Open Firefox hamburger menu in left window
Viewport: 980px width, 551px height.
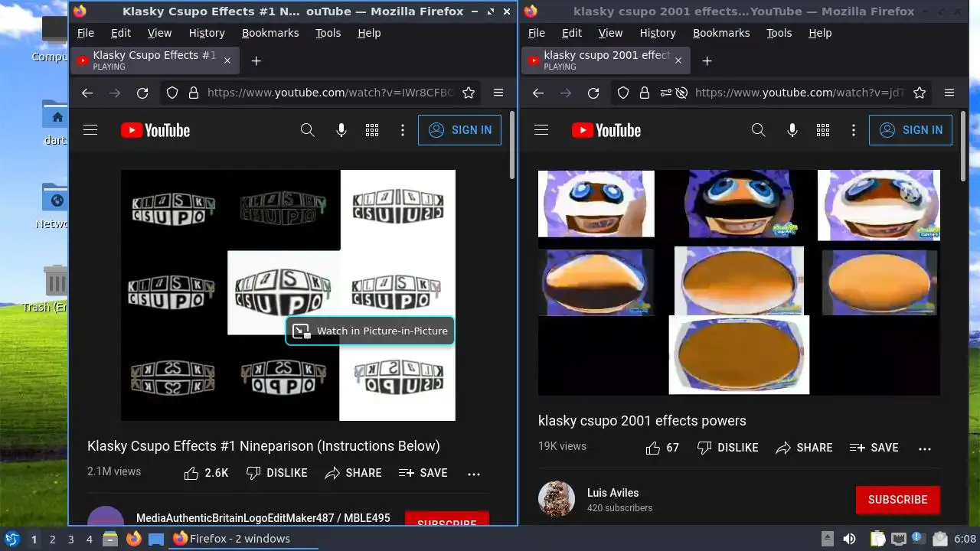coord(498,93)
